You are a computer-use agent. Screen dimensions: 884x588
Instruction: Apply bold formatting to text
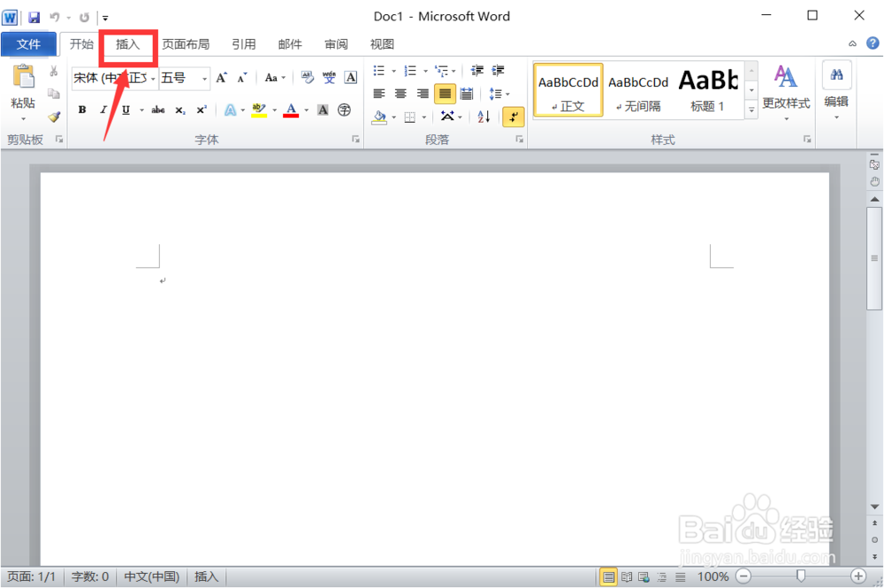81,110
